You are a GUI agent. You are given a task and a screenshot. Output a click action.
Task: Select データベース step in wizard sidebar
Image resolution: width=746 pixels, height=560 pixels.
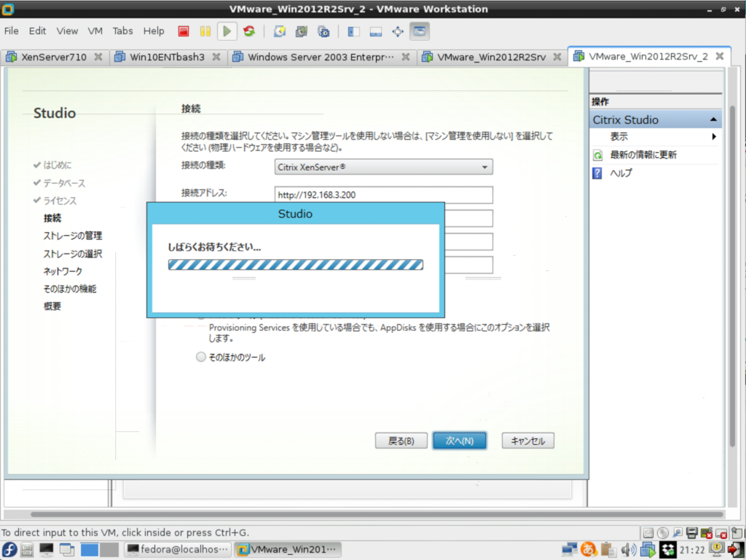point(64,183)
